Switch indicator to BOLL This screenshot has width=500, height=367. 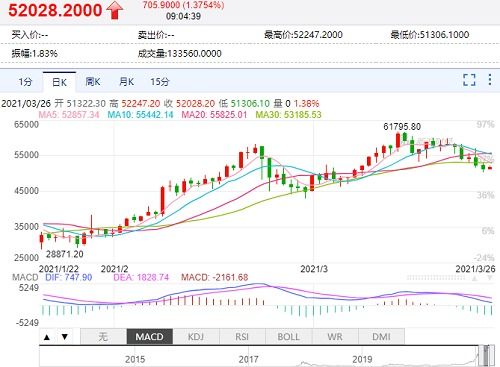[x=289, y=337]
